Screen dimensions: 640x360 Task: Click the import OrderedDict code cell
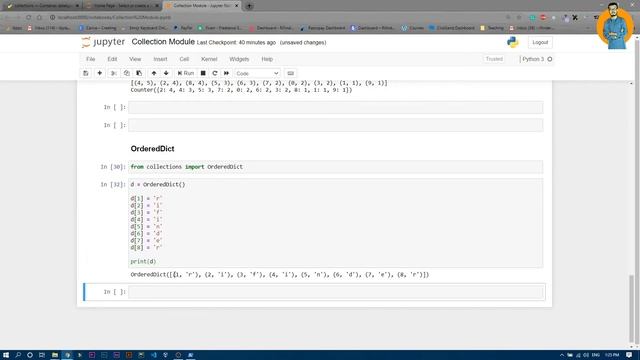336,167
